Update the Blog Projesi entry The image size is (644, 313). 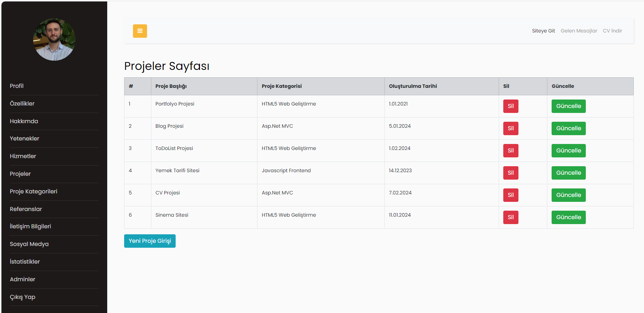pos(568,128)
